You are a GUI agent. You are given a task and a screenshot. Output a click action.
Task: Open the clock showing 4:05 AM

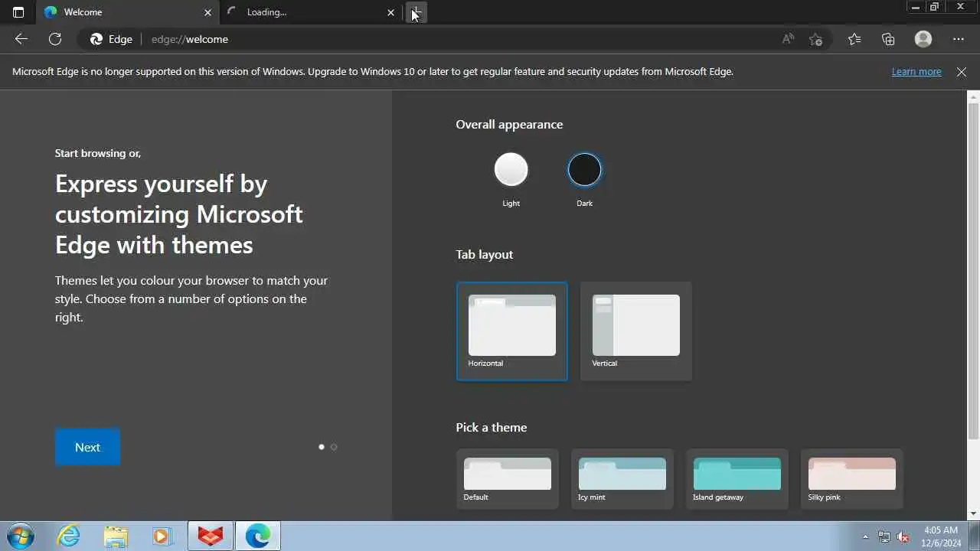[942, 536]
